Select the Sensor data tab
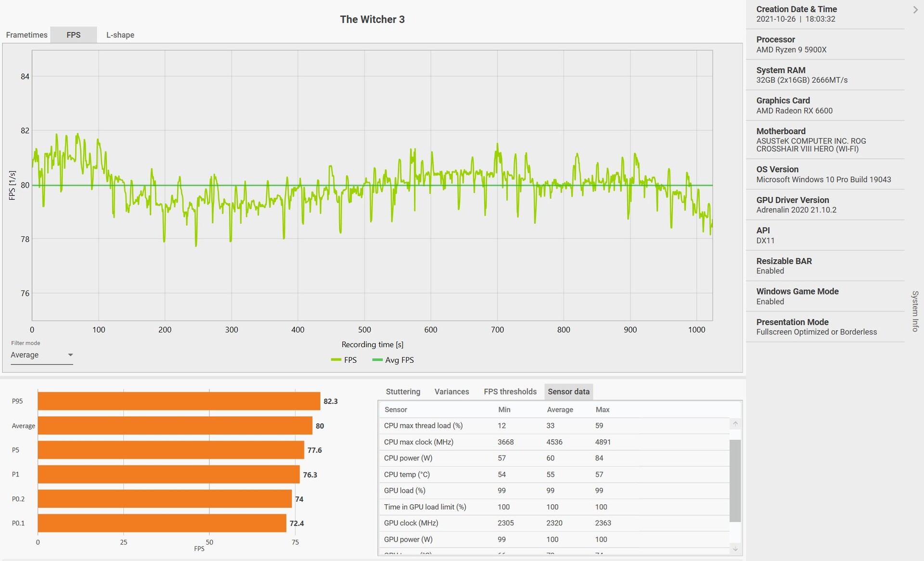This screenshot has width=924, height=561. [x=568, y=392]
